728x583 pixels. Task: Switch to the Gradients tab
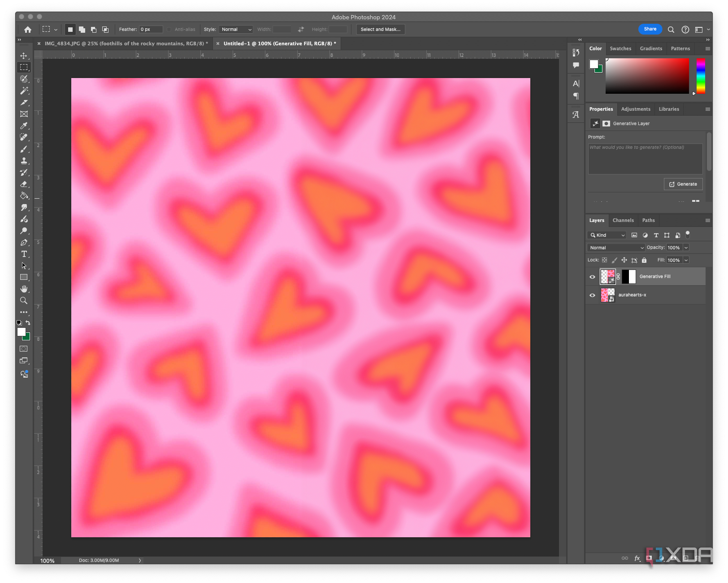(x=651, y=48)
